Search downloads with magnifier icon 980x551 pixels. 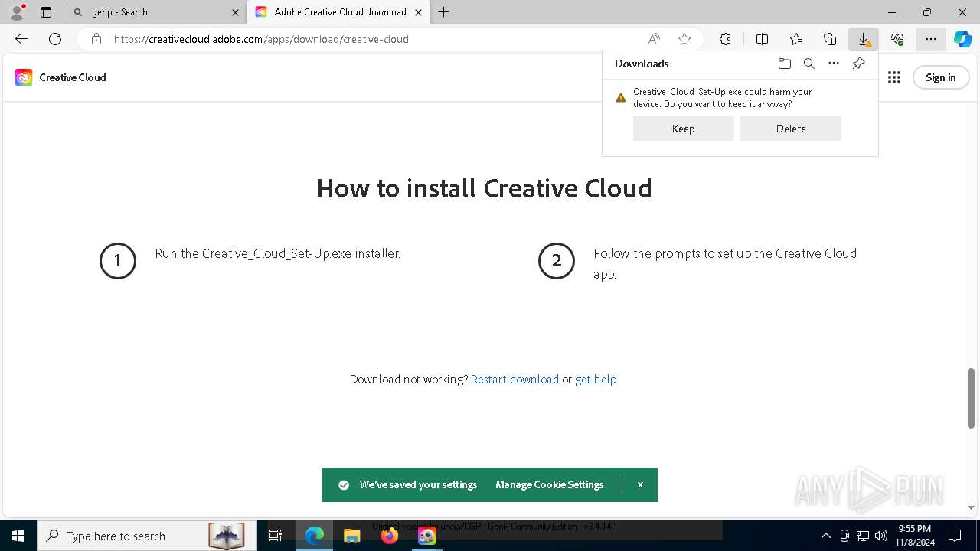coord(809,64)
